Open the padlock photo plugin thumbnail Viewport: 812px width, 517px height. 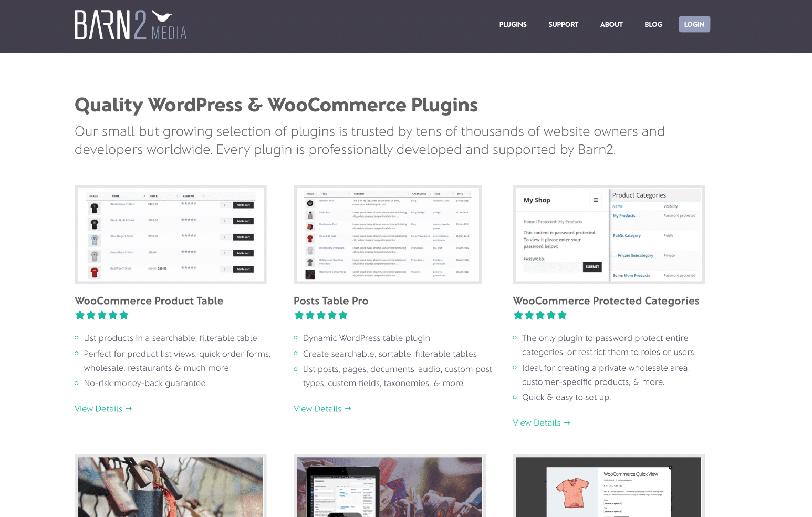pos(171,487)
